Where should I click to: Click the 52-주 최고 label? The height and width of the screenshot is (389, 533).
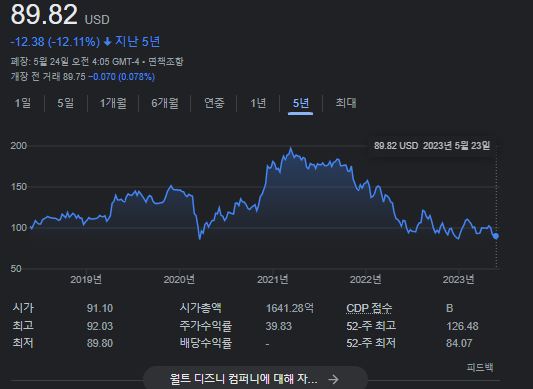point(371,326)
